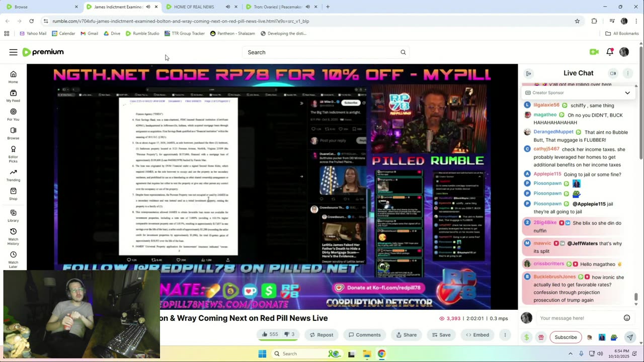Viewport: 644px width, 362px height.
Task: Open File Explorer from the taskbar
Action: coord(366,353)
